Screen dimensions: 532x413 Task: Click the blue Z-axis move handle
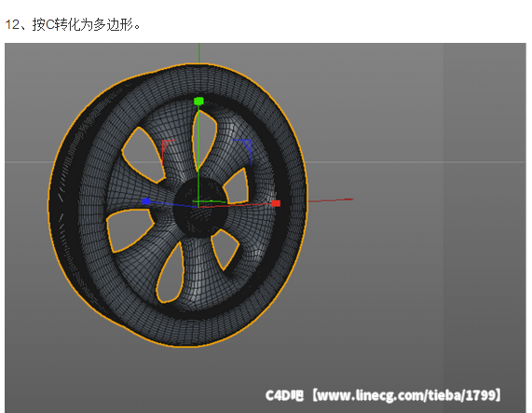click(x=146, y=201)
